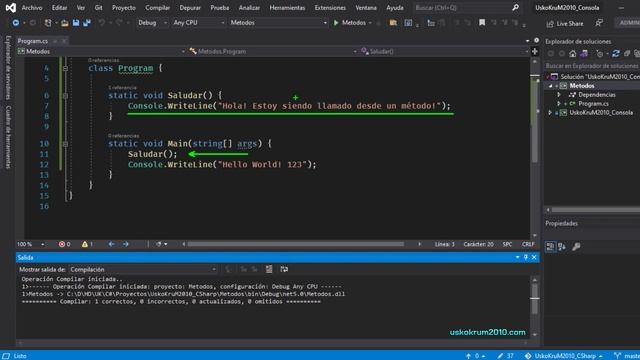Close the Salida output panel
This screenshot has width=640, height=360.
tap(534, 257)
